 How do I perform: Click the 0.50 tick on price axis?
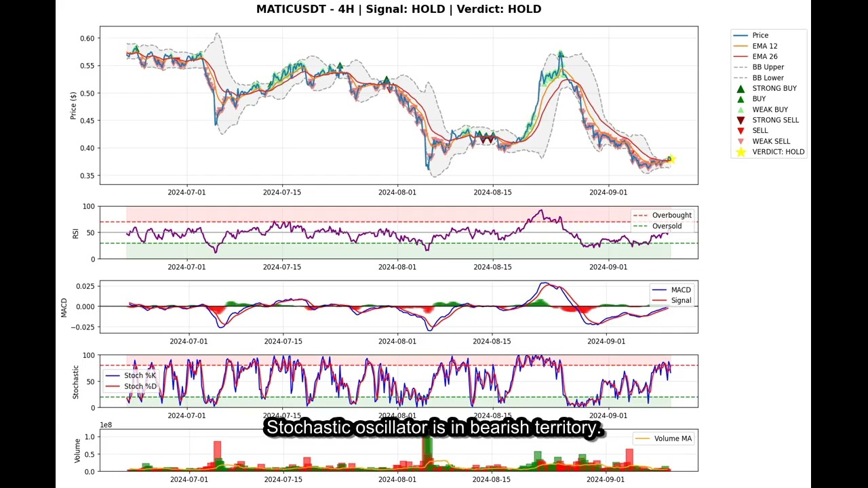click(x=87, y=94)
